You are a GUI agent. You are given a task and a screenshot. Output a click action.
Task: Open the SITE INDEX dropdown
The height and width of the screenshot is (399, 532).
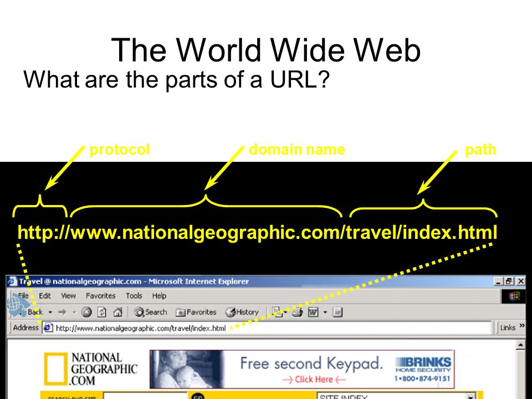396,396
